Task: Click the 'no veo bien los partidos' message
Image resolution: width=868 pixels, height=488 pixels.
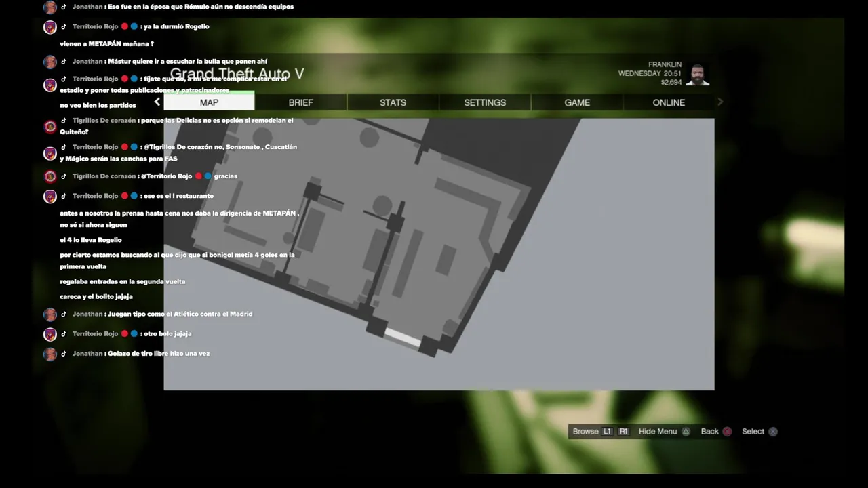Action: [98, 106]
